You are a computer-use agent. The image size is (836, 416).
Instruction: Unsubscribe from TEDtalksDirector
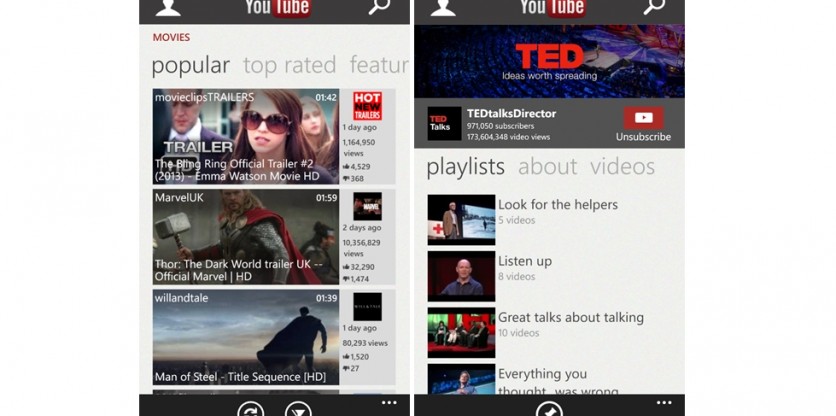643,124
